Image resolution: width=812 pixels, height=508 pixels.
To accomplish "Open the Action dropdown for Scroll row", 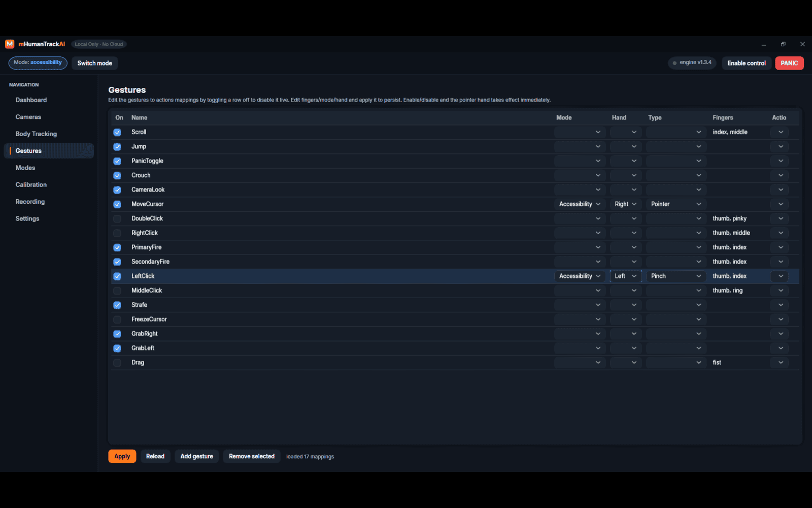I will 780,132.
